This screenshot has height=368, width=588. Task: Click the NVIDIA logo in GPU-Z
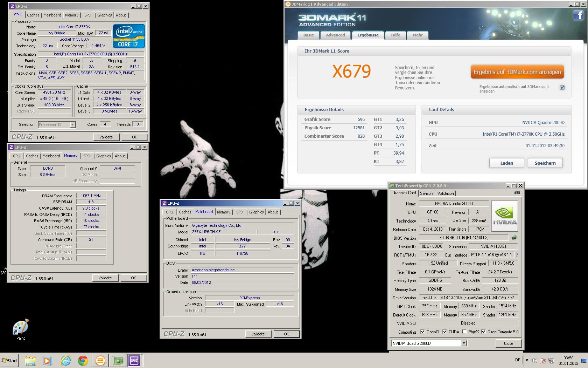point(504,216)
